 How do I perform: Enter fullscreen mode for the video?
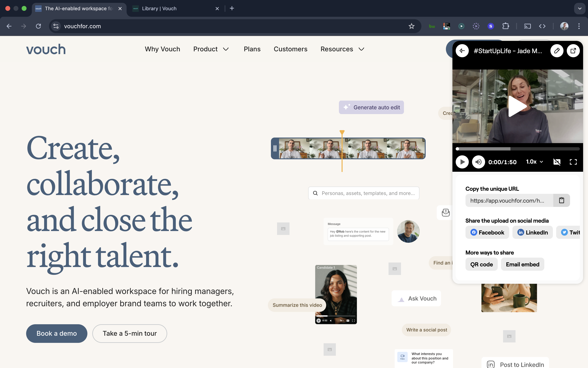click(x=573, y=162)
